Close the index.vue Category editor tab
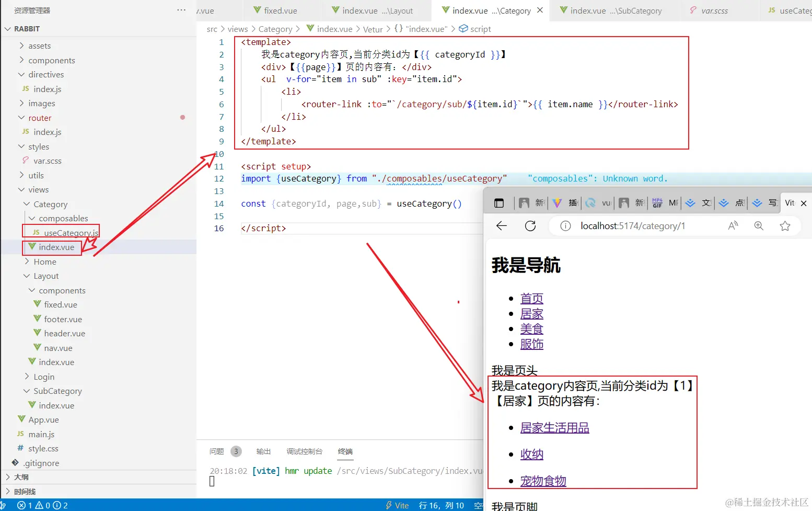 tap(540, 10)
